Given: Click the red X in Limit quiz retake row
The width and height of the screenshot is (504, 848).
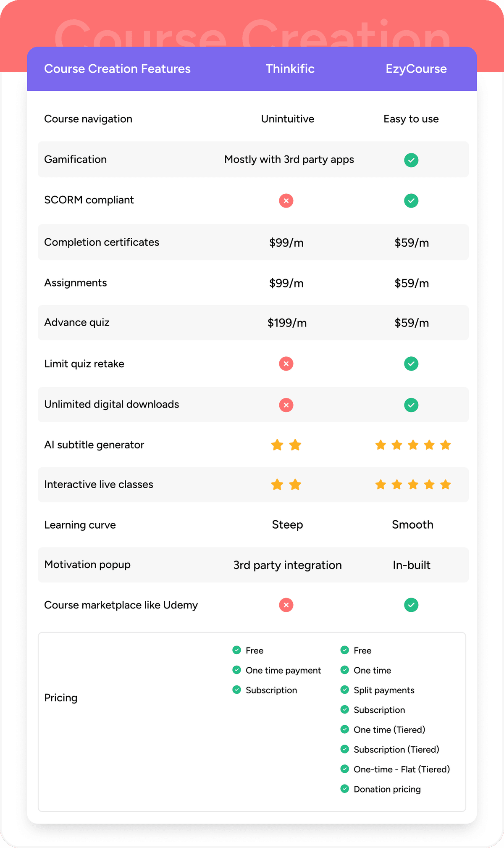Looking at the screenshot, I should 286,363.
